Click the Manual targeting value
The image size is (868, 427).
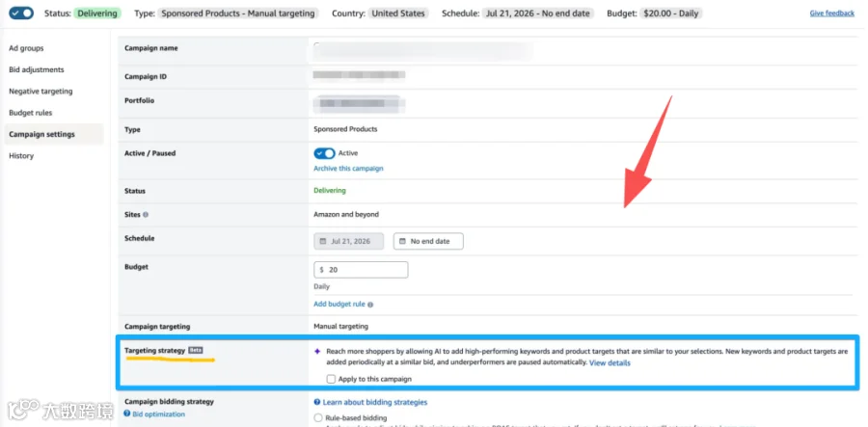pyautogui.click(x=341, y=327)
